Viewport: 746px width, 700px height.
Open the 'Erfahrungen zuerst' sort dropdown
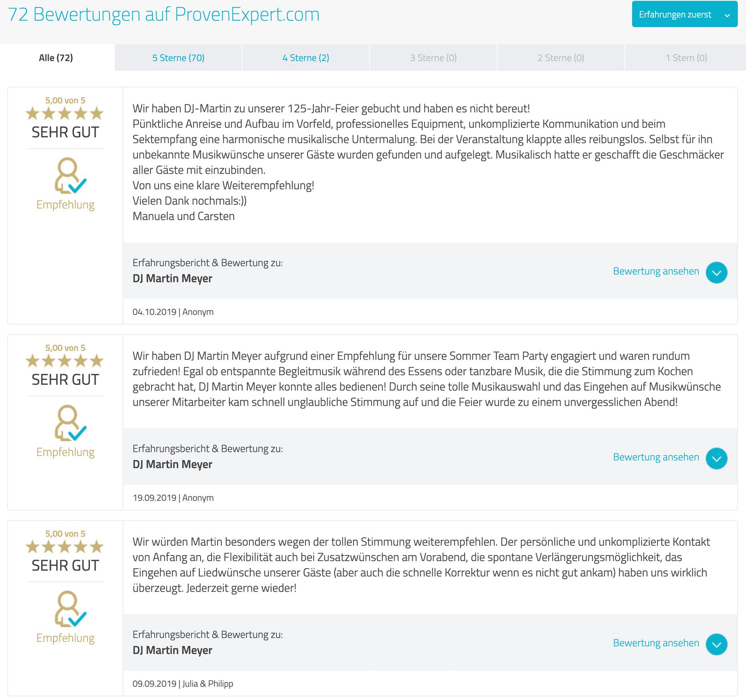pos(685,14)
